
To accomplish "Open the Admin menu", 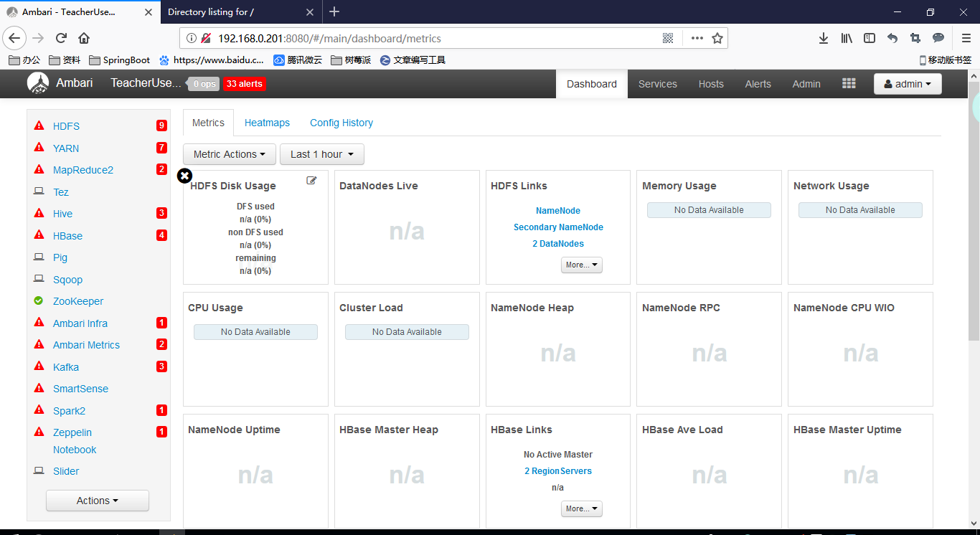I will (x=806, y=84).
